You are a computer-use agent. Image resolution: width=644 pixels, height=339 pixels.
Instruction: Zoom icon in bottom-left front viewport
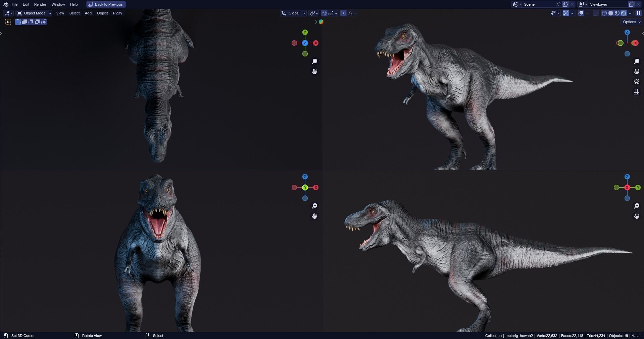pos(314,206)
